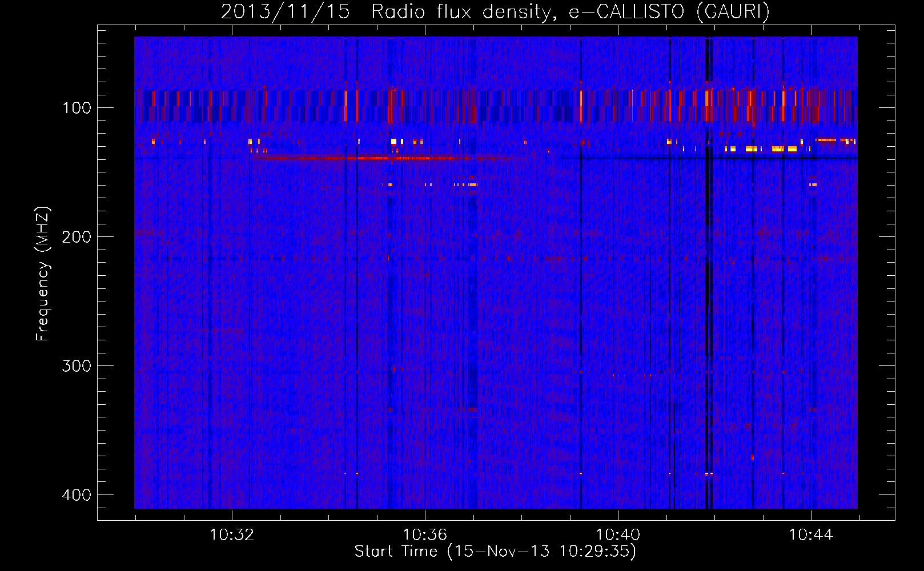Click the '200' frequency tick label
Screen dimensions: 924x571
77,237
